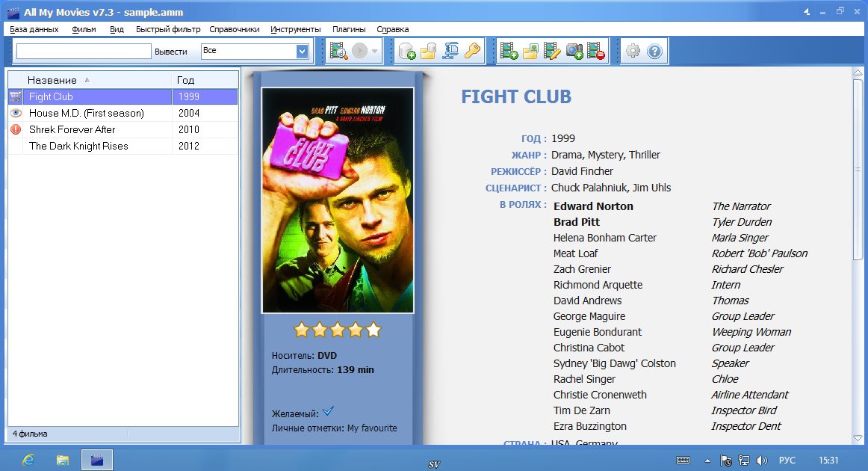Open the Плагины menu
The image size is (868, 471).
pos(349,29)
